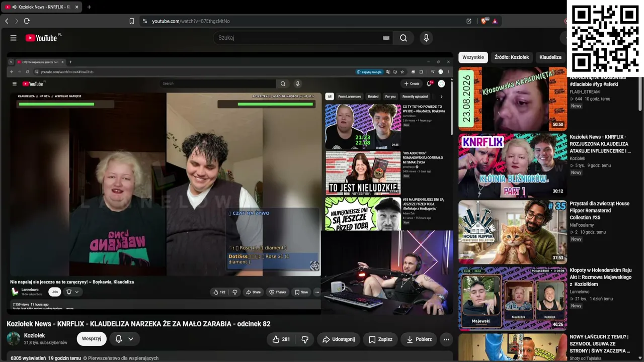Open the Brave Shields lion icon
Viewport: 644px width, 362px height.
484,21
